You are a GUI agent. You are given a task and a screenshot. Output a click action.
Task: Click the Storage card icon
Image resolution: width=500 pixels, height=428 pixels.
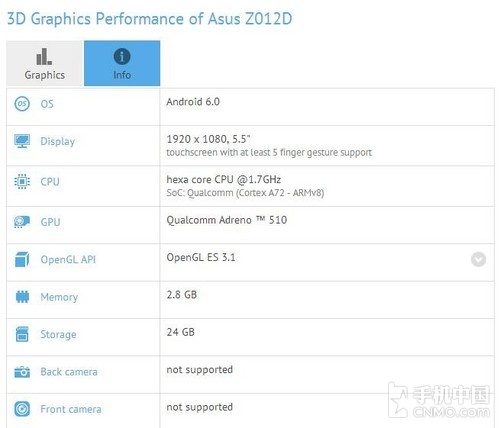click(x=22, y=334)
